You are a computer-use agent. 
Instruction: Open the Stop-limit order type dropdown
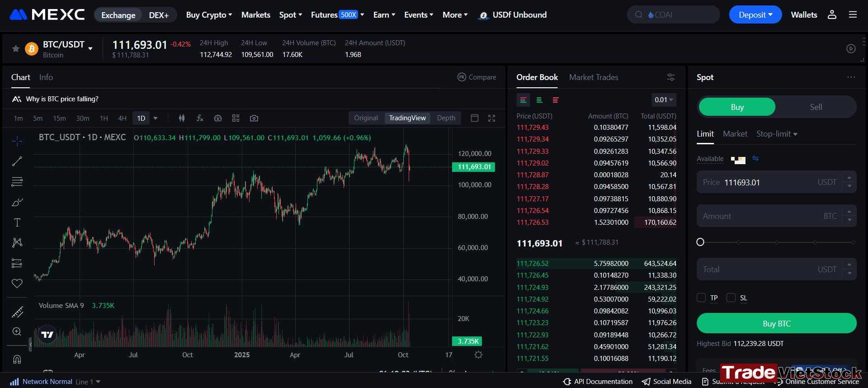click(777, 134)
